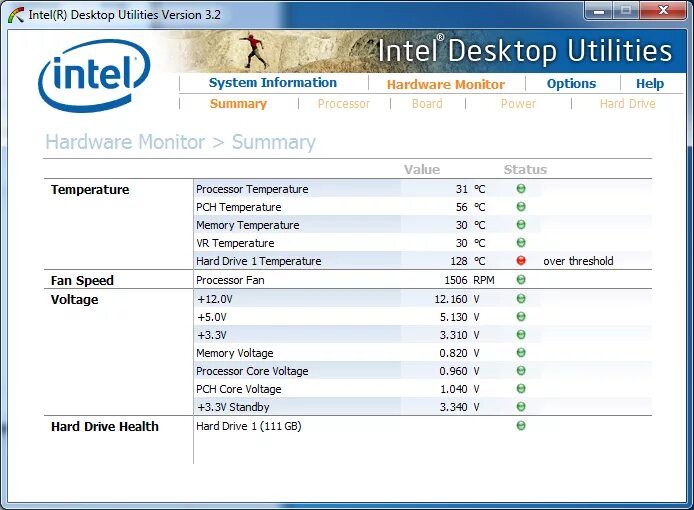Click the +3.3V row green status icon
The image size is (694, 510).
[x=521, y=335]
